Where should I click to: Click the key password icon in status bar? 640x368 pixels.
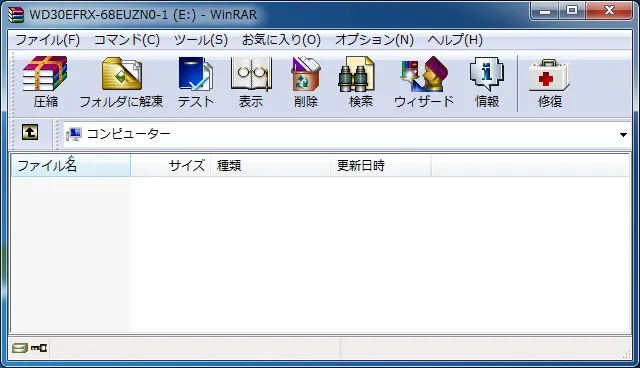pyautogui.click(x=39, y=348)
